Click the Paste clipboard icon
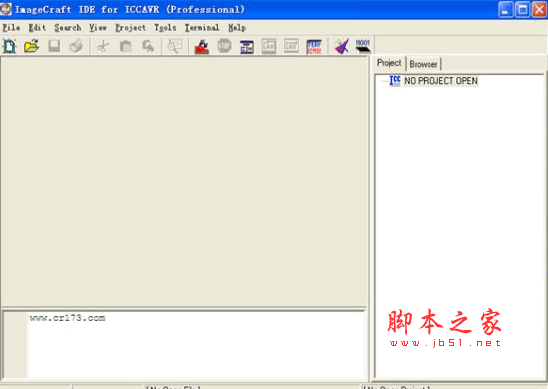Screen dimensions: 548x389 (x=125, y=46)
